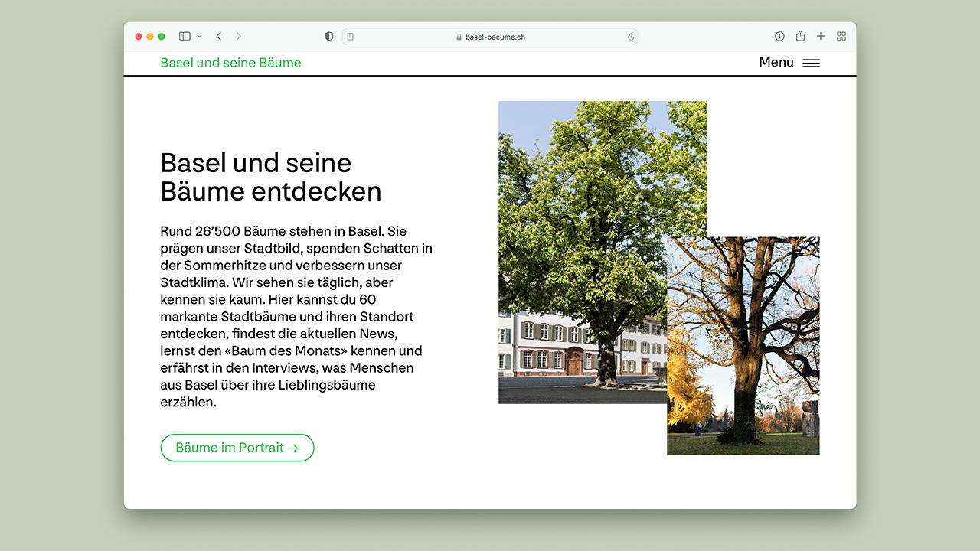This screenshot has width=980, height=551.
Task: Open the privacy shield report icon
Action: coord(329,36)
